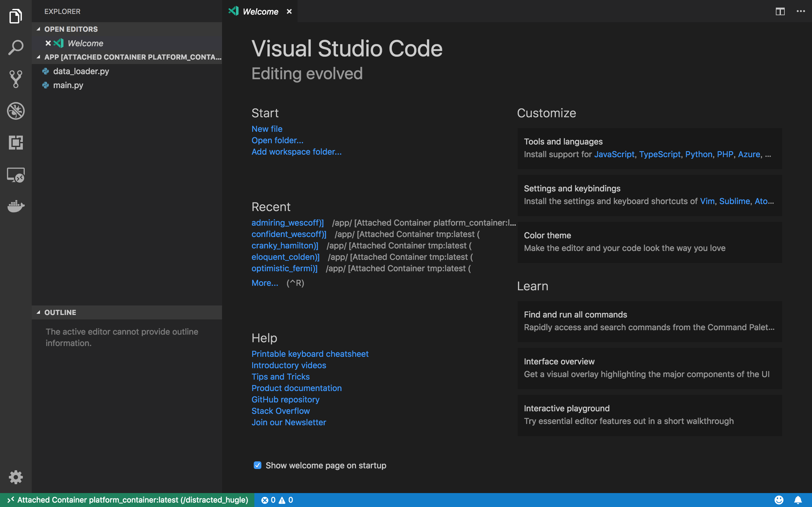The width and height of the screenshot is (812, 507).
Task: Open the Remote Explorer view
Action: pos(16,175)
